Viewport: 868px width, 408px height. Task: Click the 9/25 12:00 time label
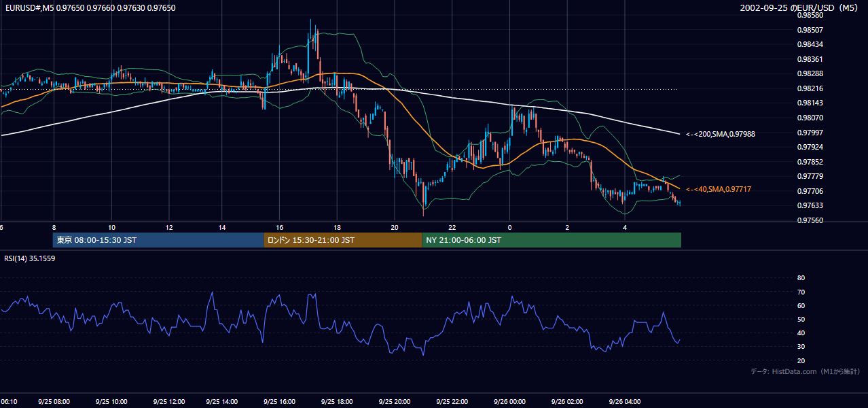[168, 402]
